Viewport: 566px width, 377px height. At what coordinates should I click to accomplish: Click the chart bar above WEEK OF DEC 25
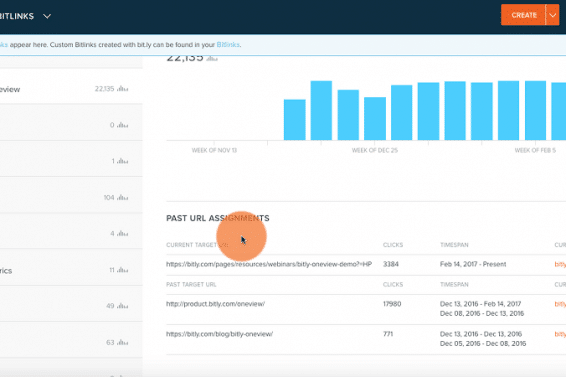[375, 118]
